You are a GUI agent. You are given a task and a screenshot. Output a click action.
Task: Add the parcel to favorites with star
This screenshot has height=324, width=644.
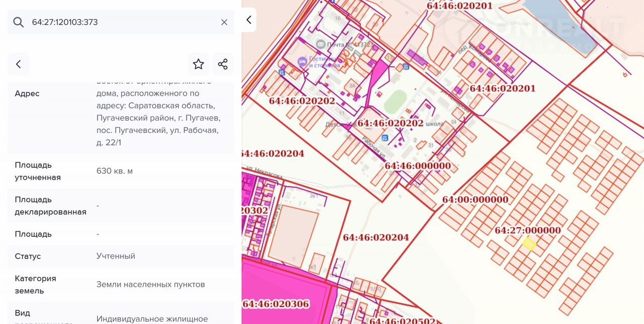point(198,64)
